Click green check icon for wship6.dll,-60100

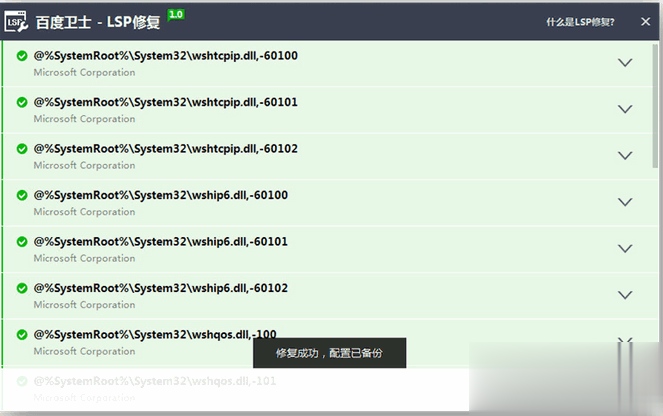click(x=22, y=195)
